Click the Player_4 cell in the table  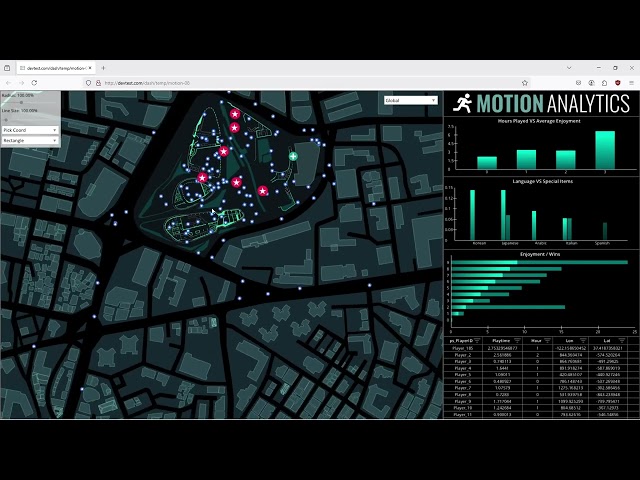pyautogui.click(x=463, y=368)
